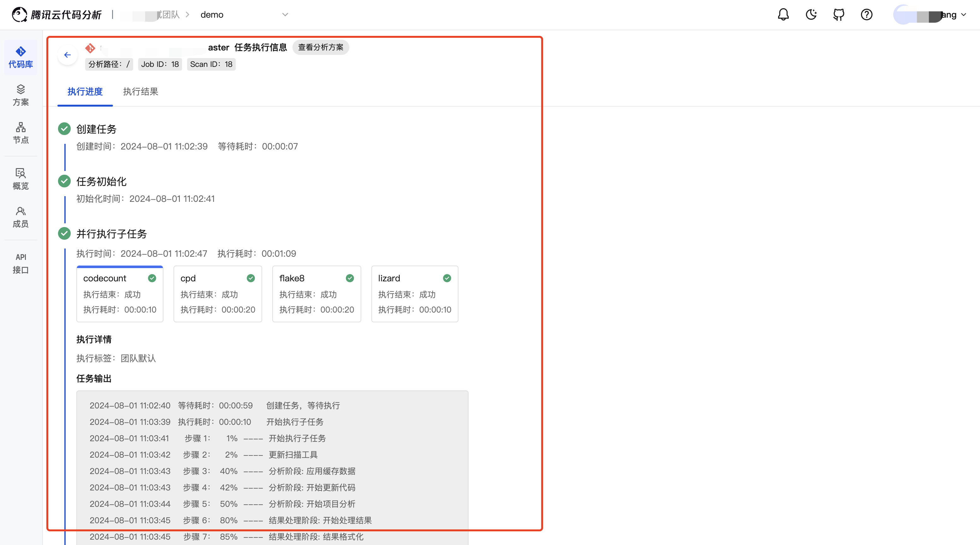Open the 节点 sidebar section

click(21, 133)
